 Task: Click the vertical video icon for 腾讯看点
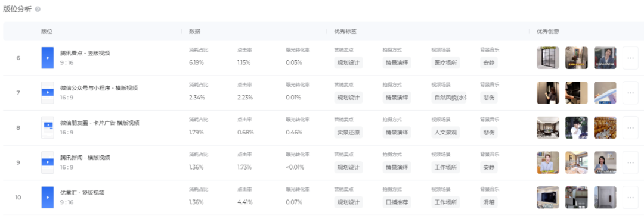(x=48, y=58)
